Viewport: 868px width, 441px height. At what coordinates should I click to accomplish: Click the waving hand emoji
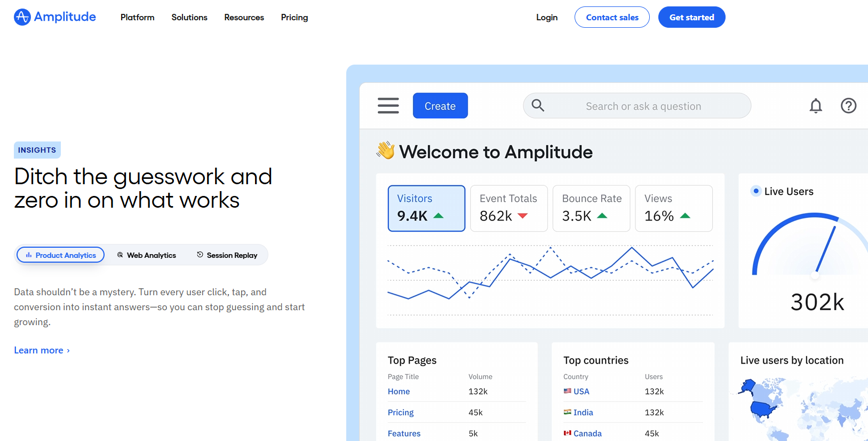(x=386, y=151)
